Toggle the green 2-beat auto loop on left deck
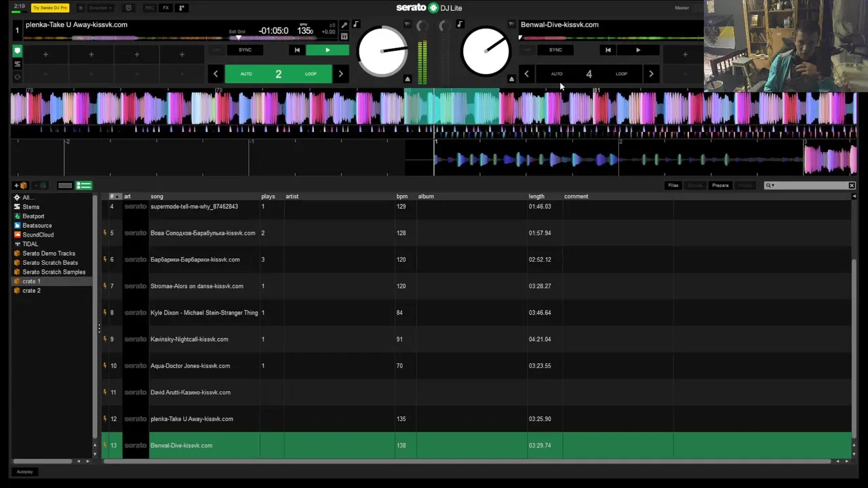 pos(278,74)
